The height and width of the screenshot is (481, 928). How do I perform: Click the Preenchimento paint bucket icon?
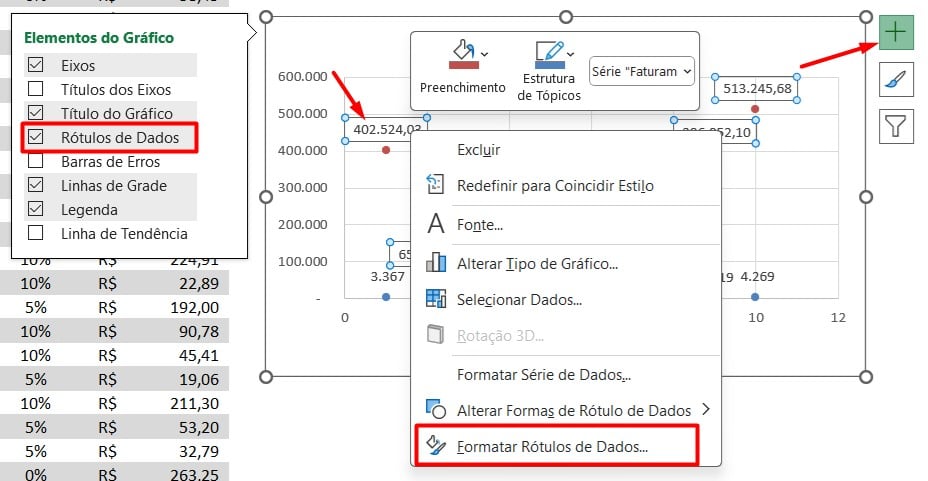pyautogui.click(x=464, y=54)
